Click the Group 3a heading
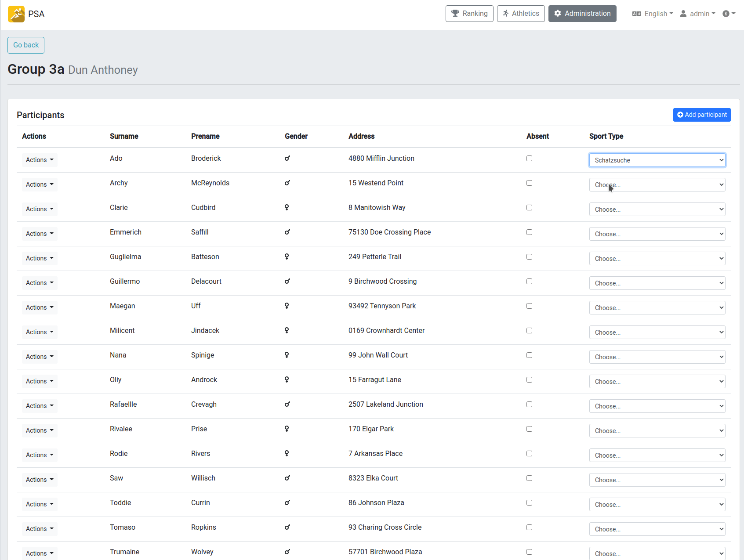This screenshot has height=560, width=744. (x=36, y=69)
